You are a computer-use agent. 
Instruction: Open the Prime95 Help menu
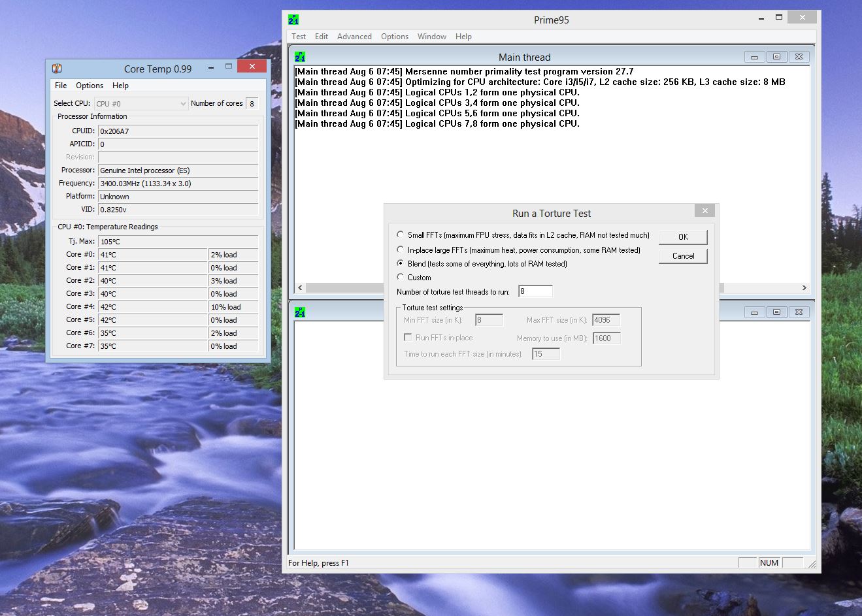click(x=463, y=37)
